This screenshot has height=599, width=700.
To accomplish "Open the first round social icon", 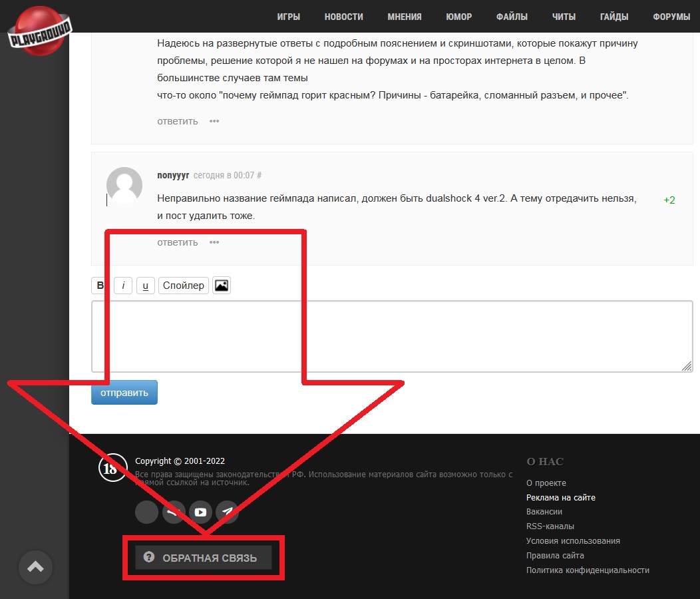I will (146, 512).
